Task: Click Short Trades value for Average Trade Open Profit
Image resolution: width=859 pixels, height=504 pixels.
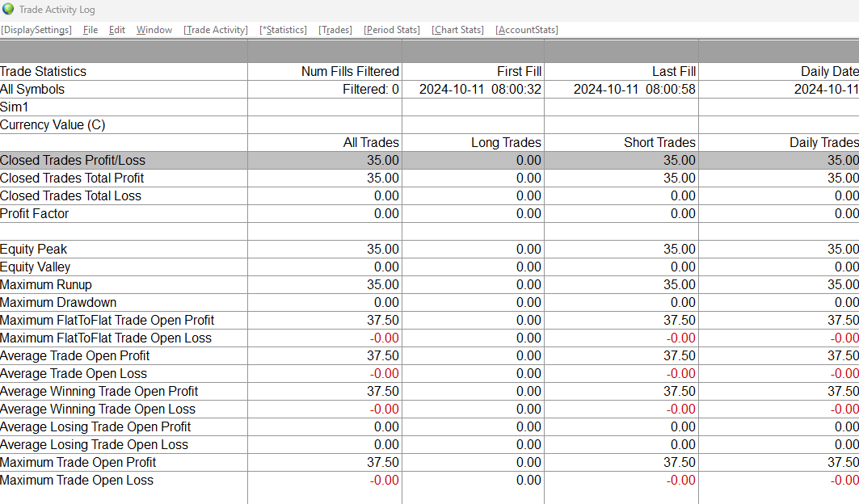Action: [x=680, y=356]
